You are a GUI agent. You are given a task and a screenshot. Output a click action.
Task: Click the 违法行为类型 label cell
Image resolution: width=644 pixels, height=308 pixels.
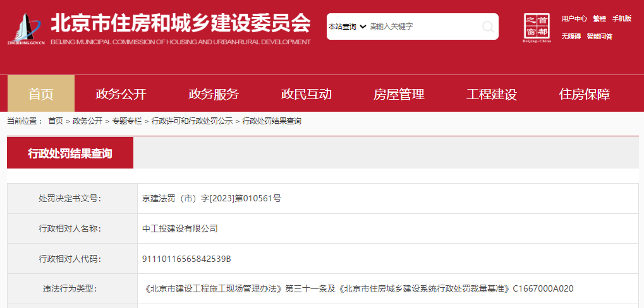tap(72, 288)
